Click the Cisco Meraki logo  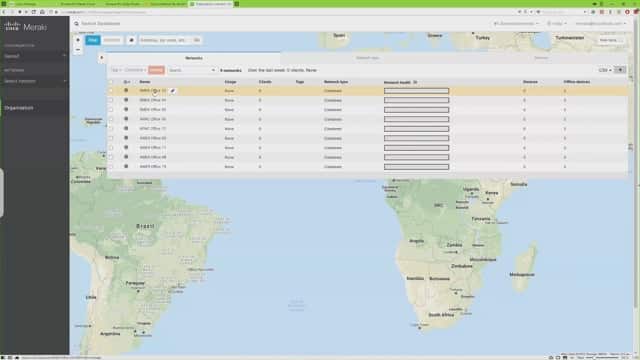pyautogui.click(x=26, y=27)
